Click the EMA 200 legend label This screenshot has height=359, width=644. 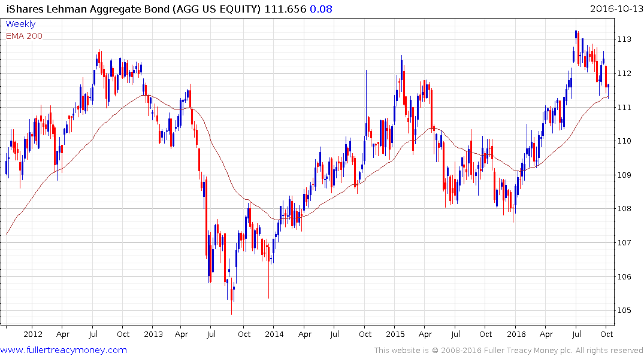coord(24,36)
